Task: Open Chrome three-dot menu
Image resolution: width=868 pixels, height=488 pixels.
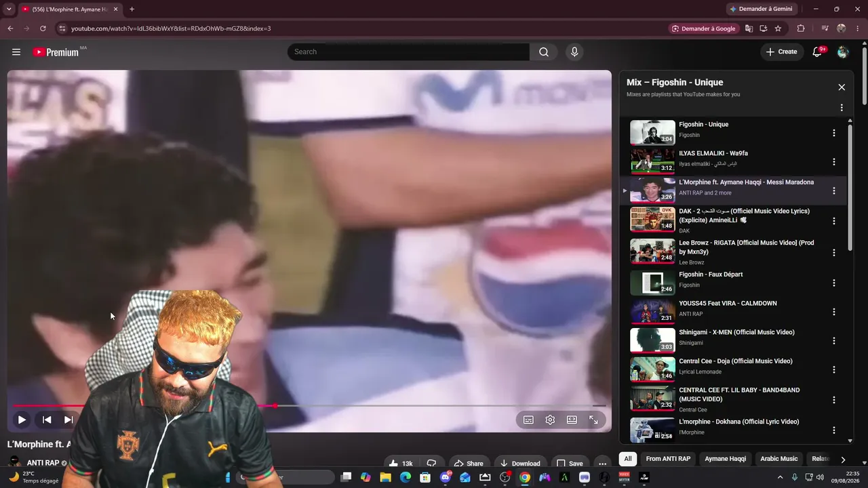Action: [858, 28]
